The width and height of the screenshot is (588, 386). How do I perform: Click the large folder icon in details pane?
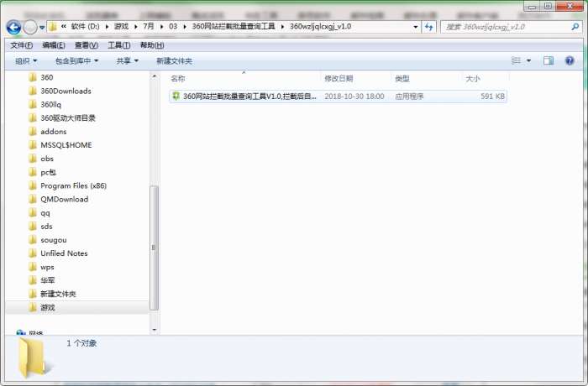pyautogui.click(x=32, y=358)
